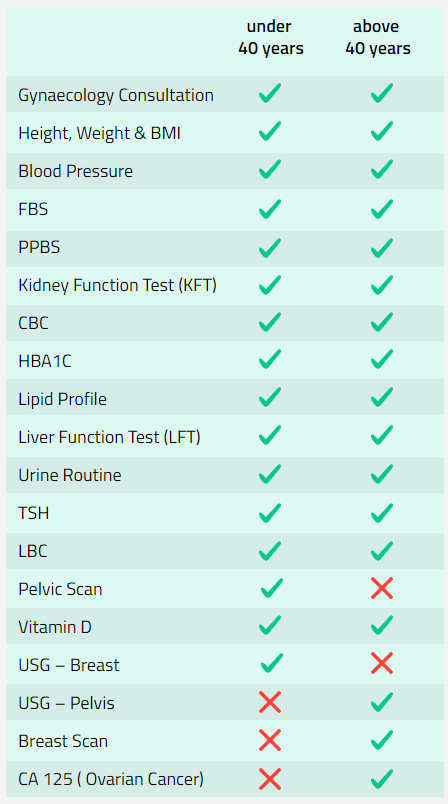Click the Kidney Function Test (KFT) label
Image resolution: width=448 pixels, height=804 pixels.
117,286
